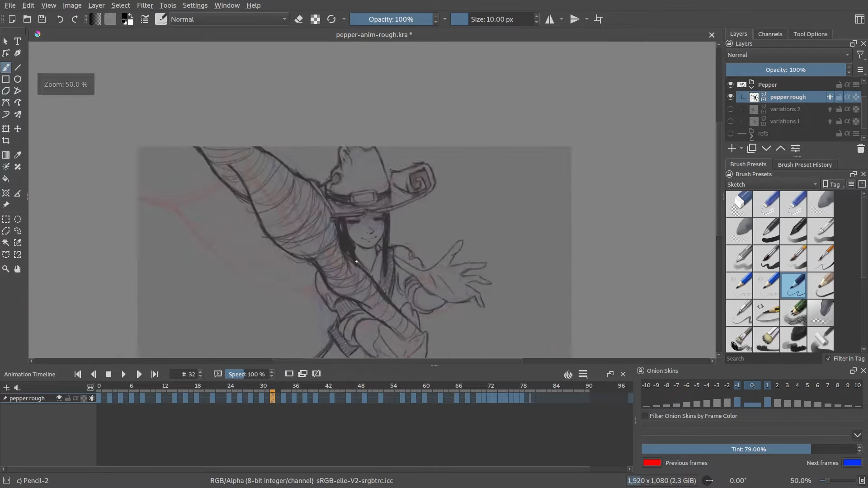Switch to the Channels tab
868x488 pixels.
tap(770, 34)
